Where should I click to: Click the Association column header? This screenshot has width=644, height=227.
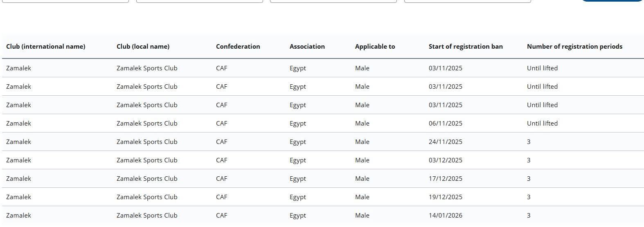click(307, 47)
